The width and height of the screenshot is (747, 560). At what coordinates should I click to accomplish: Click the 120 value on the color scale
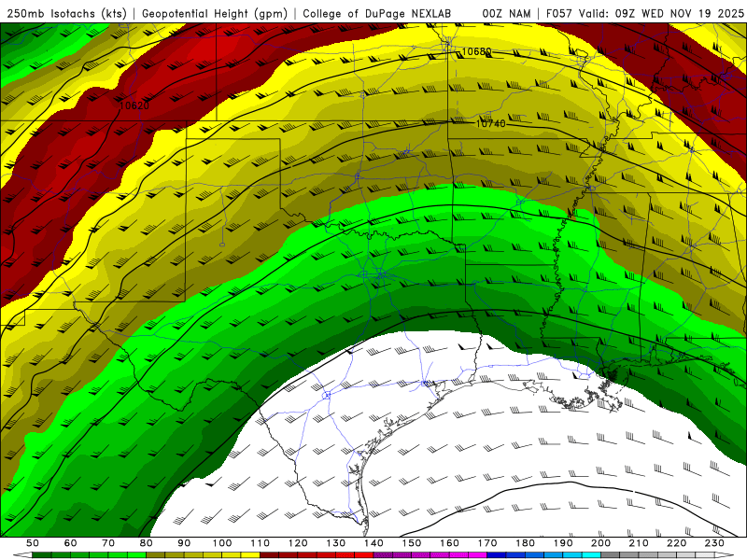pos(298,543)
